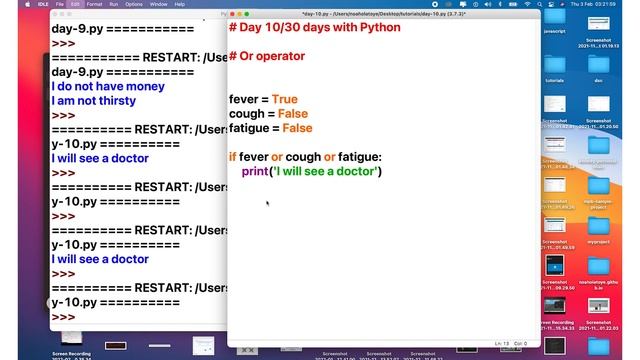Viewport: 640px width, 360px height.
Task: Open the IDLE application menu
Action: tap(43, 4)
